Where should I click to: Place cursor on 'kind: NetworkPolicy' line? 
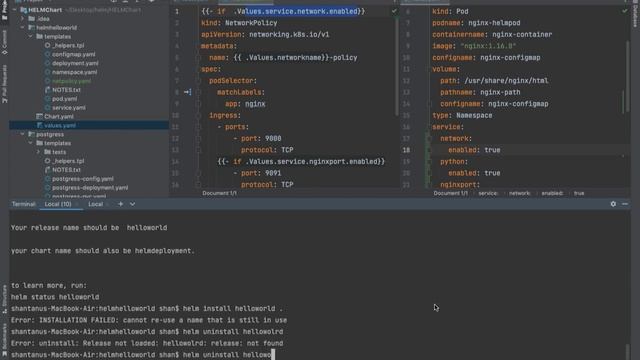coord(239,23)
